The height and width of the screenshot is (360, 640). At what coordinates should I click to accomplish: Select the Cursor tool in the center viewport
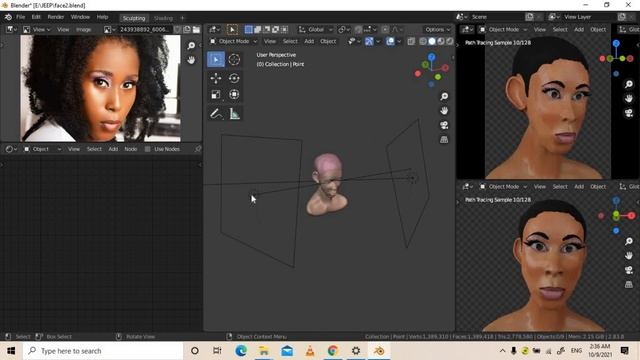(234, 60)
